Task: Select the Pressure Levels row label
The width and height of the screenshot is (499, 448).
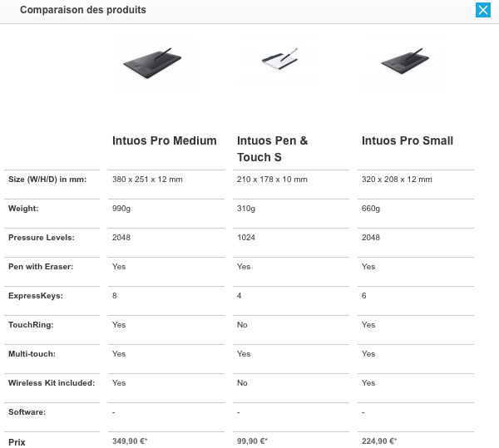Action: [42, 238]
